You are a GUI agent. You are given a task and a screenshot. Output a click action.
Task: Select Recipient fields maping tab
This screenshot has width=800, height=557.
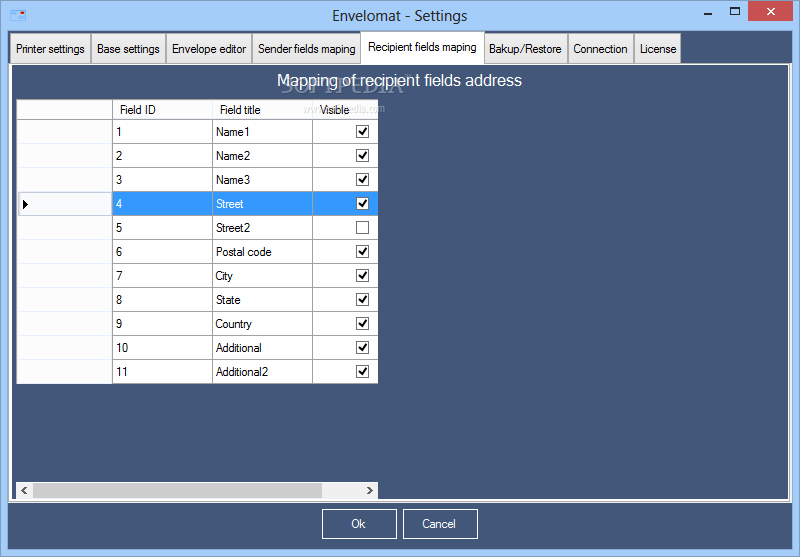(x=422, y=47)
